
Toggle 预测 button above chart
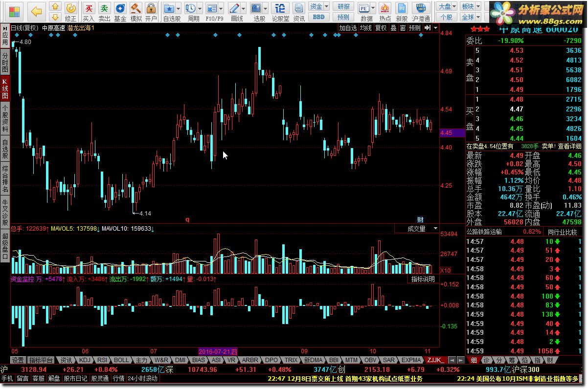click(x=415, y=28)
